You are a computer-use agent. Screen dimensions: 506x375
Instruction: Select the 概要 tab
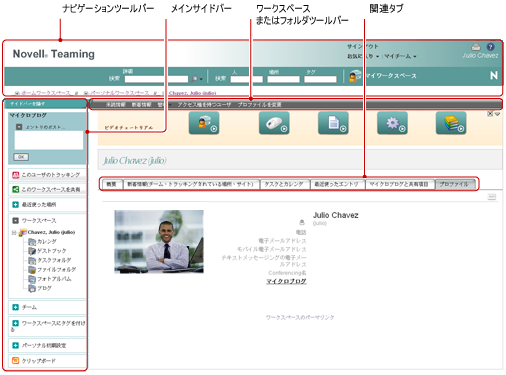(x=112, y=184)
